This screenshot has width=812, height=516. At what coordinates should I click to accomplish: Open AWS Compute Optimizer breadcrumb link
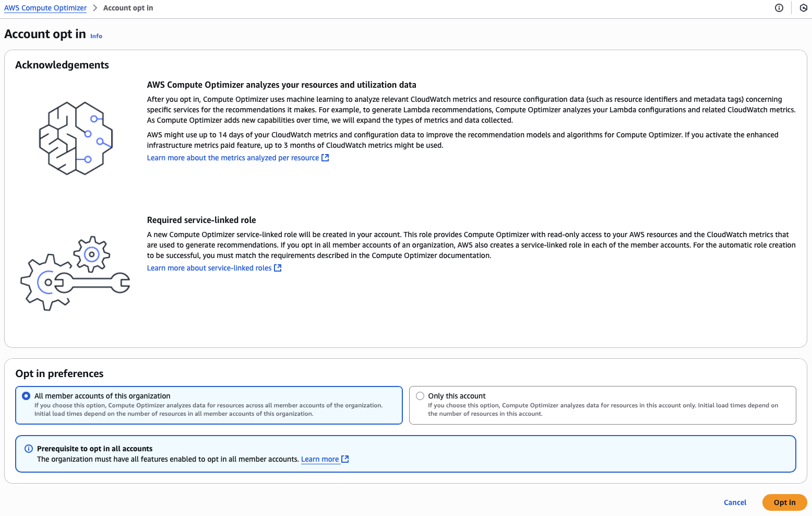pyautogui.click(x=45, y=8)
